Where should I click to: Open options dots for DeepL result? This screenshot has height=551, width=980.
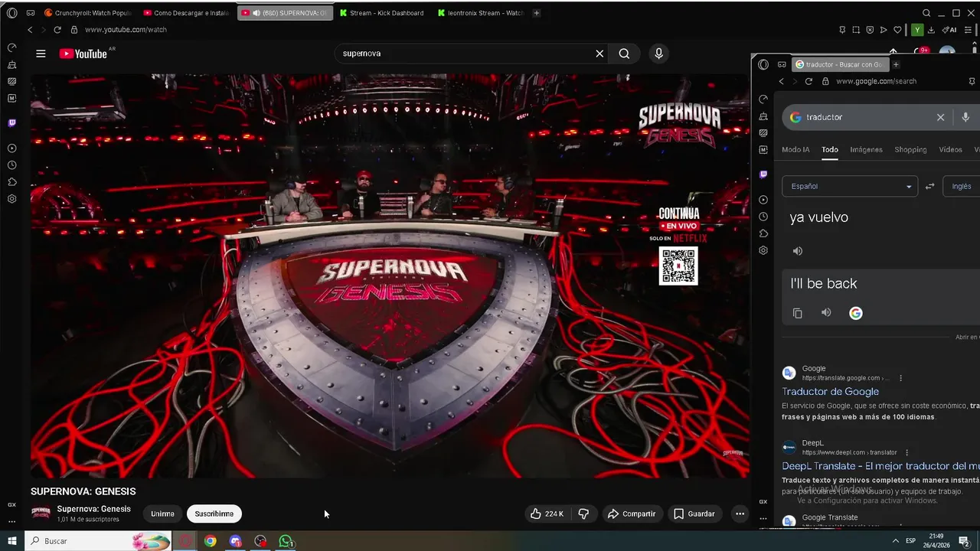pos(906,452)
